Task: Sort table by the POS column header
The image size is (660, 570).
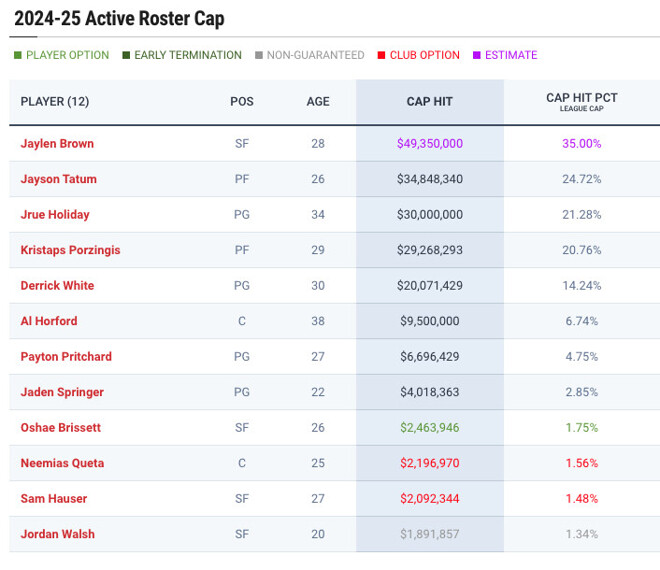Action: pos(242,102)
